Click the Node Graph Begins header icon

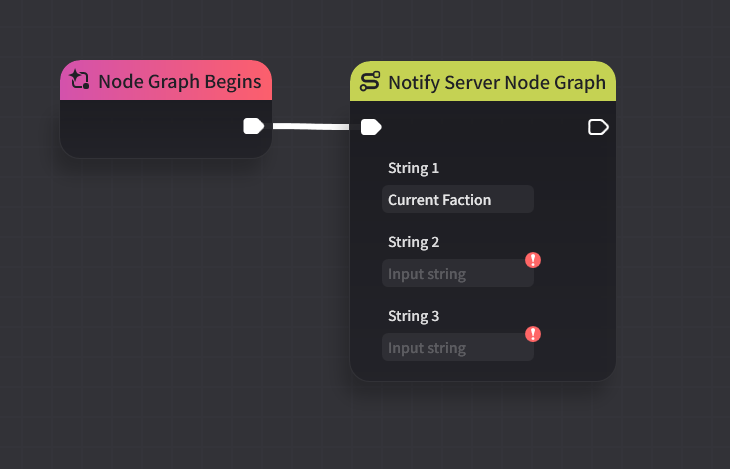click(80, 80)
